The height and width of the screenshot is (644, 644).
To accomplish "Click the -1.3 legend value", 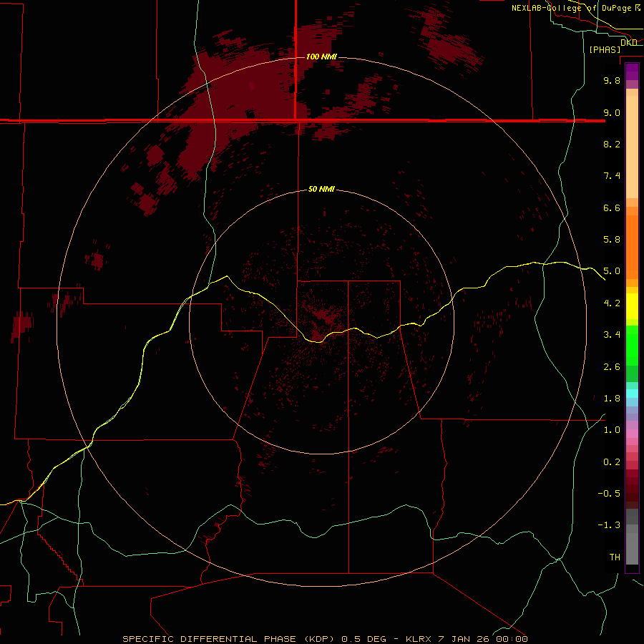I will point(609,525).
